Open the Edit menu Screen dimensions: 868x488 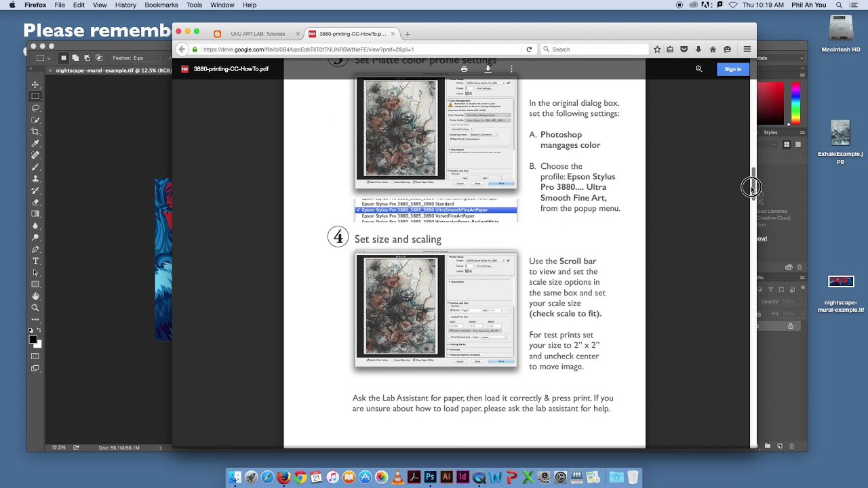tap(79, 5)
